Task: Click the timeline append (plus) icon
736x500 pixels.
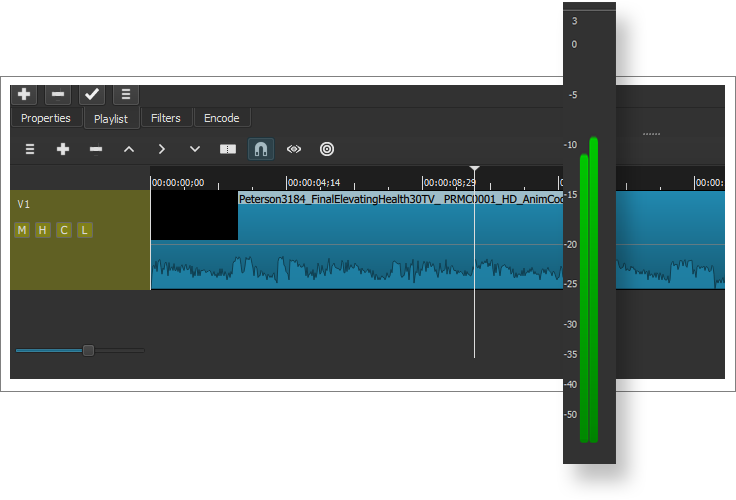Action: (63, 149)
